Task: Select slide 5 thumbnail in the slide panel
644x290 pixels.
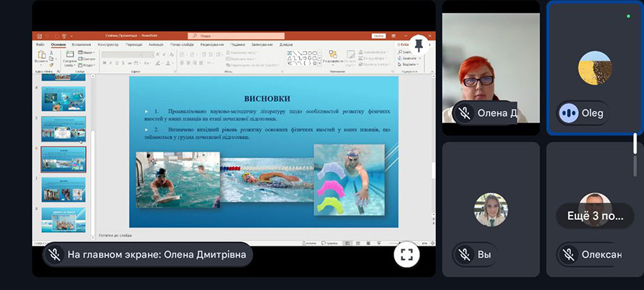Action: [64, 129]
